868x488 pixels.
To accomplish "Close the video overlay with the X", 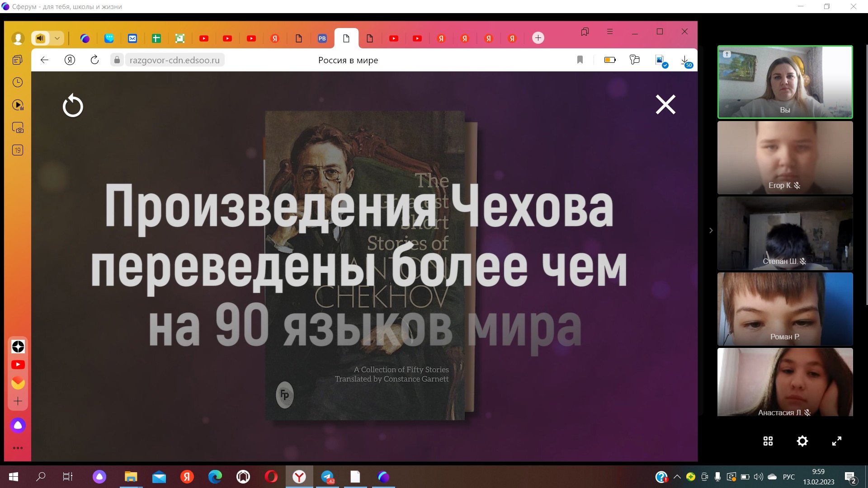I will click(x=665, y=104).
